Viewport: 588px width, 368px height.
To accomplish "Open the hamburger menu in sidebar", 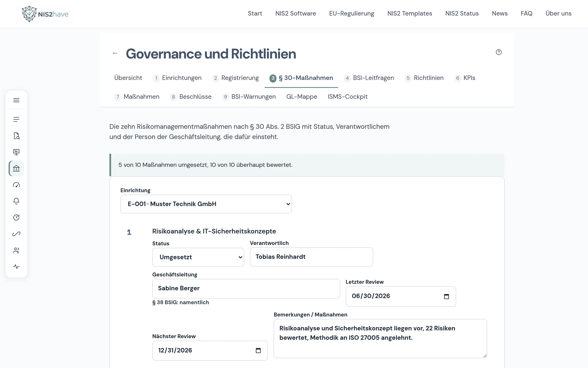I will point(16,100).
